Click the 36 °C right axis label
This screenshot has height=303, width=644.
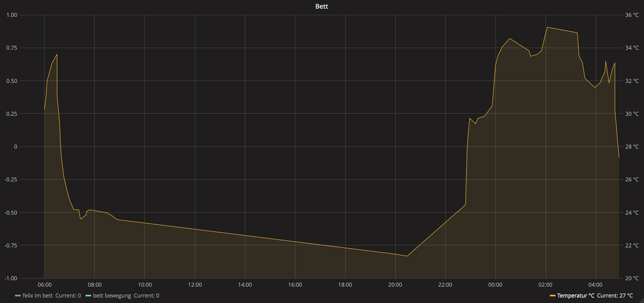632,15
